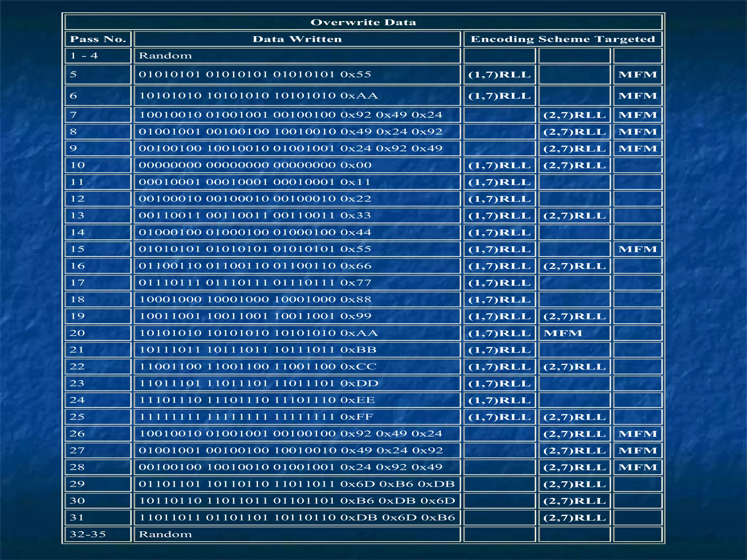747x560 pixels.
Task: Click data '0x24 0x92 0x49' in pass 28 row
Action: click(391, 467)
